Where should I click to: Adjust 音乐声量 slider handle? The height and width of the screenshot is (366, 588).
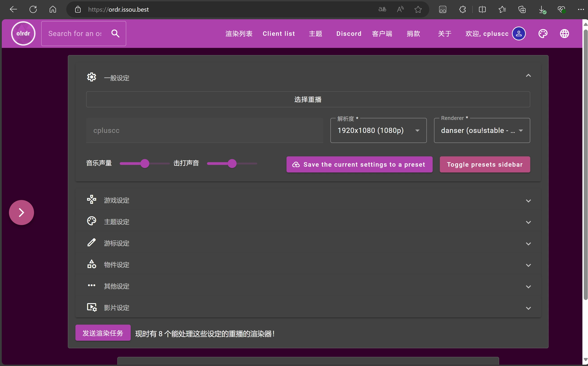(x=145, y=164)
